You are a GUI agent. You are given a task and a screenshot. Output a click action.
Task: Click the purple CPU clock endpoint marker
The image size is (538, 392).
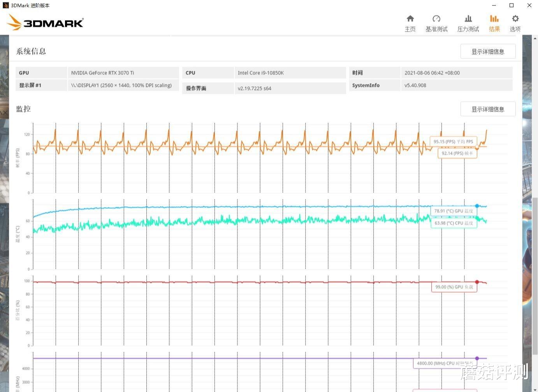click(477, 358)
